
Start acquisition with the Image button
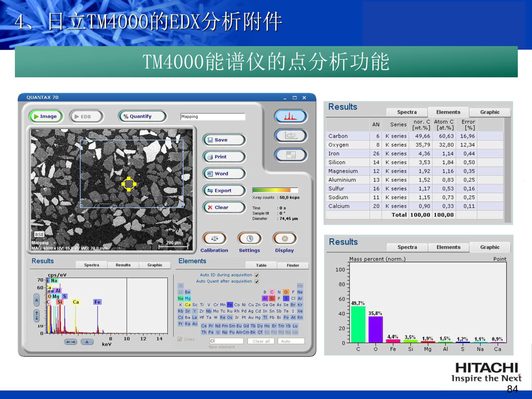(45, 116)
